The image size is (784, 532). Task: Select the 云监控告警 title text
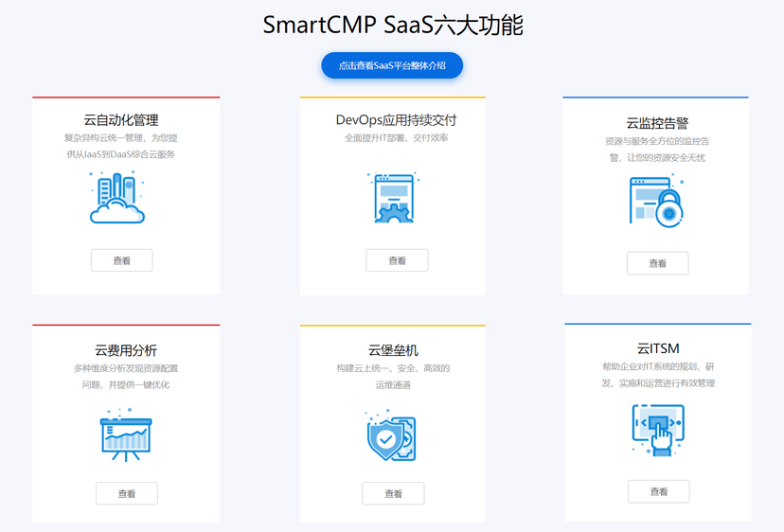(x=657, y=123)
